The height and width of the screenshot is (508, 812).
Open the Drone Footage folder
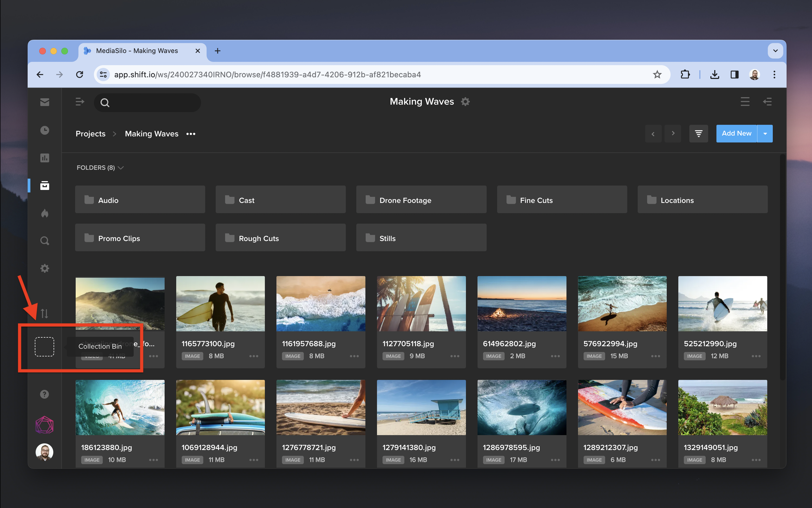pyautogui.click(x=421, y=200)
